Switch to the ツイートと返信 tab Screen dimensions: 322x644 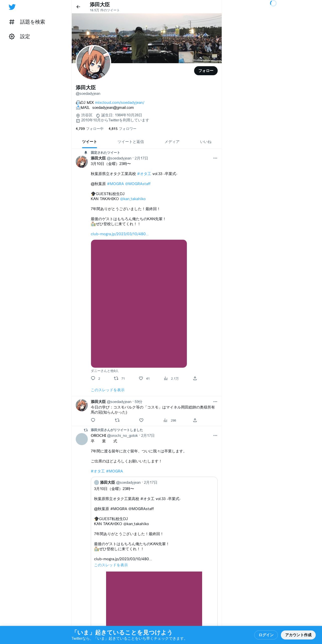click(x=131, y=142)
